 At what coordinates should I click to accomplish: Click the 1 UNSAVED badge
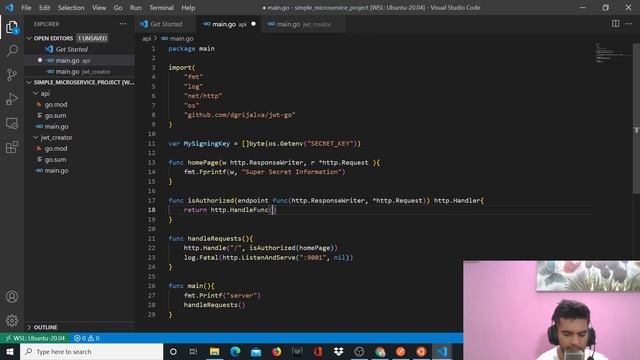point(92,38)
